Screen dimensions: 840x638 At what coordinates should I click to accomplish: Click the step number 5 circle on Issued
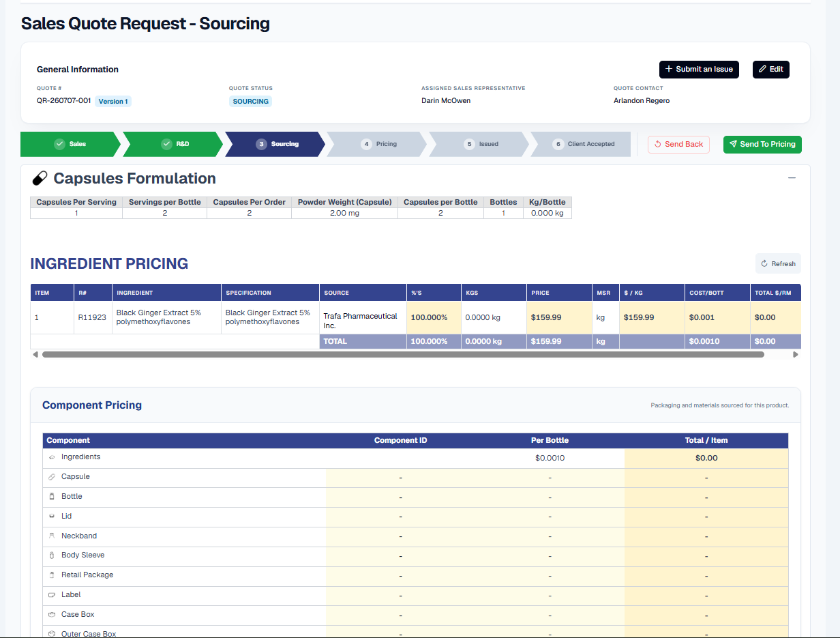(x=468, y=144)
